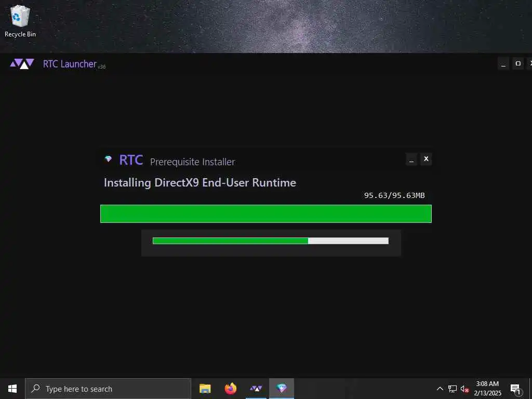Close the Prerequisite Installer window
The image size is (532, 399).
[426, 159]
